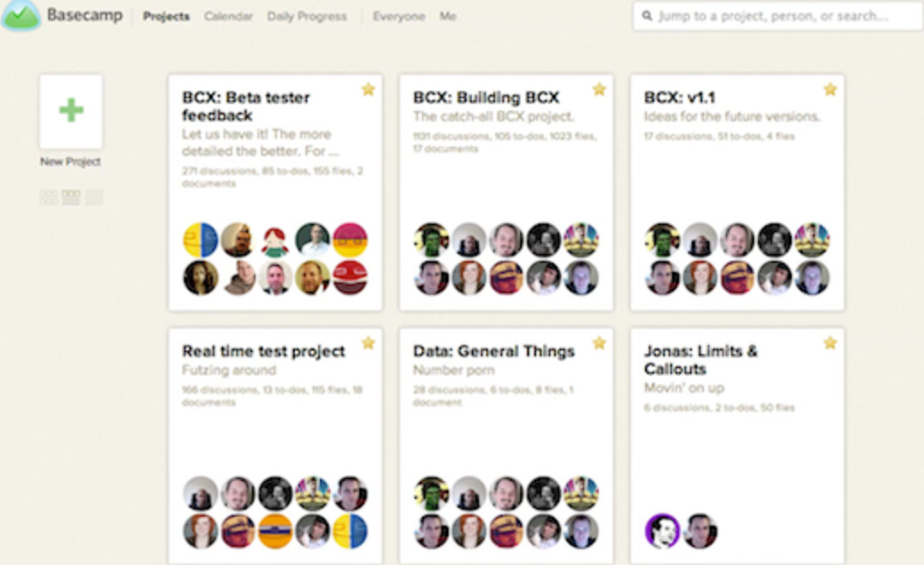
Task: Open the yellow-and-blue avatar in Beta tester feedback card
Action: pyautogui.click(x=200, y=240)
